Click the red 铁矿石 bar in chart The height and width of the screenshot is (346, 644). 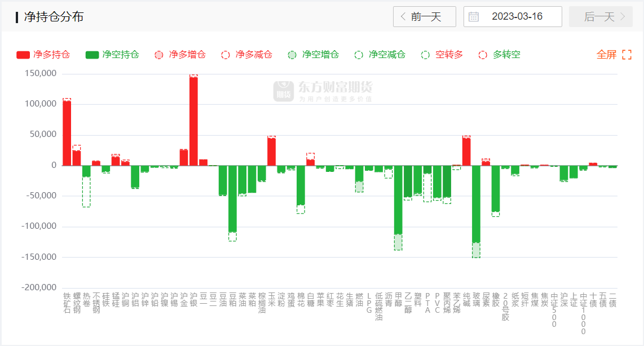pyautogui.click(x=67, y=133)
